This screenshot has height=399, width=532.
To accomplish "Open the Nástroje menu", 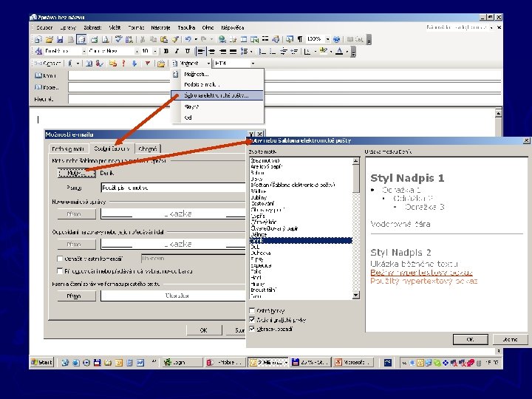I will point(160,28).
